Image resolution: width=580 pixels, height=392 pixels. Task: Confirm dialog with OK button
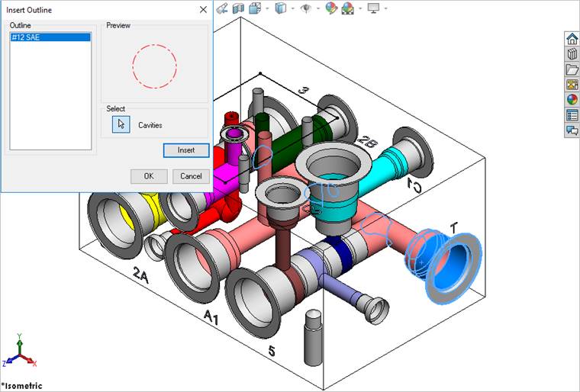tap(149, 176)
